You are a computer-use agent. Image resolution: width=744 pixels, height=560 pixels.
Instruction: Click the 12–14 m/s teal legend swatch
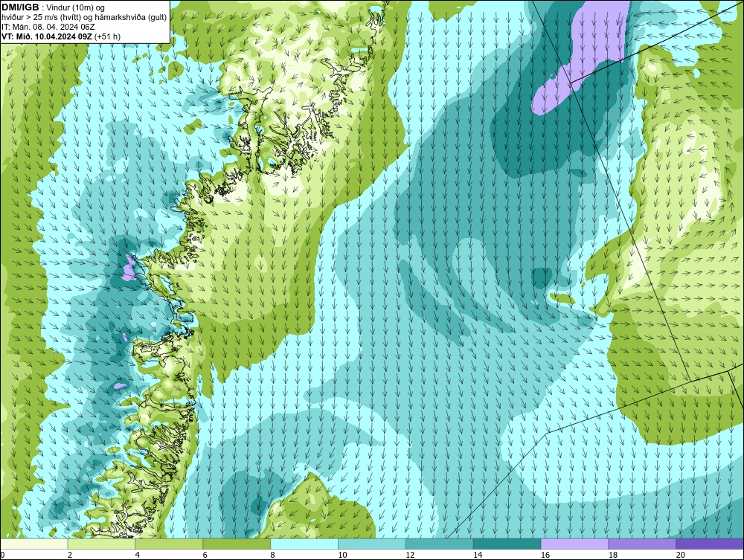point(440,544)
